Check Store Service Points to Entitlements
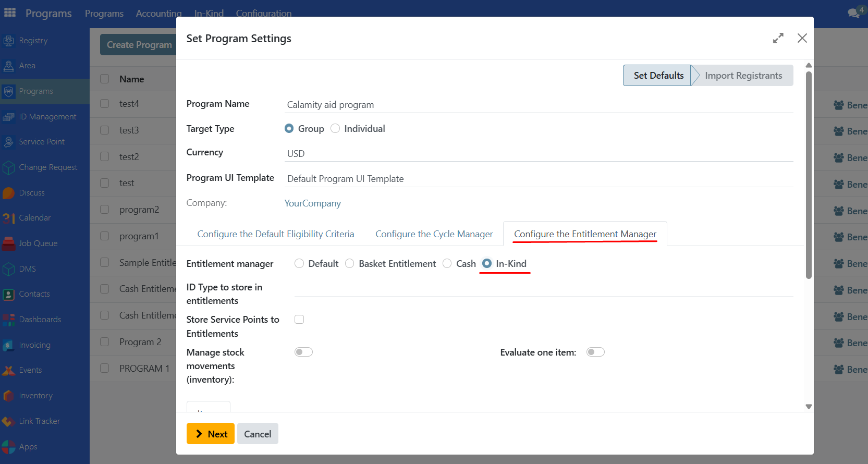Viewport: 868px width, 464px height. click(299, 320)
